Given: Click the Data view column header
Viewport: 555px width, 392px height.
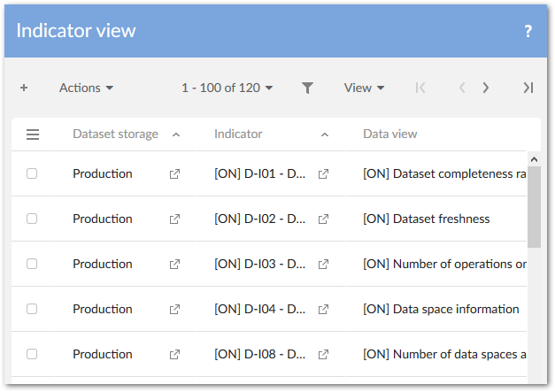Looking at the screenshot, I should coord(390,135).
